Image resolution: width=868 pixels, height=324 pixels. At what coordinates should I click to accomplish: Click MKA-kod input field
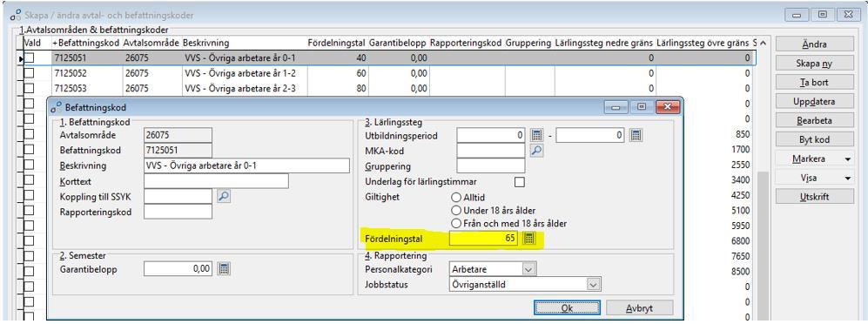[491, 150]
